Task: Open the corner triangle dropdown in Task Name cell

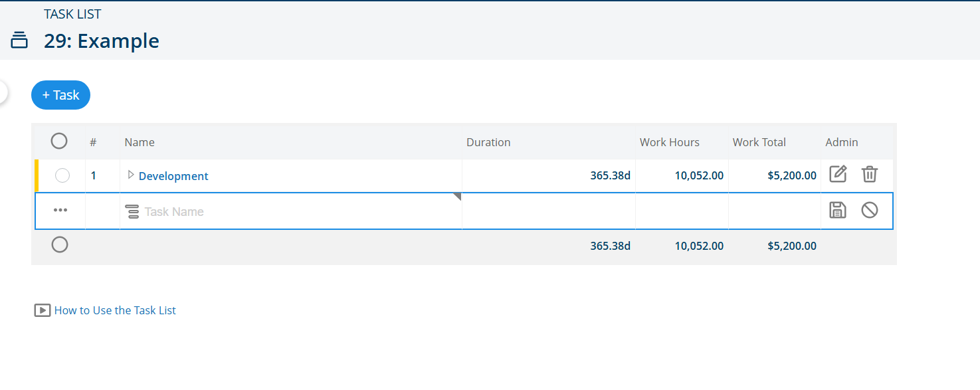Action: coord(457,197)
